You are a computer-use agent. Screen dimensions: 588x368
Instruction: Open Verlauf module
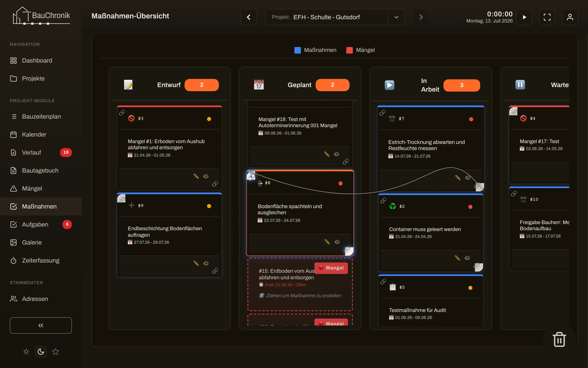point(41,152)
